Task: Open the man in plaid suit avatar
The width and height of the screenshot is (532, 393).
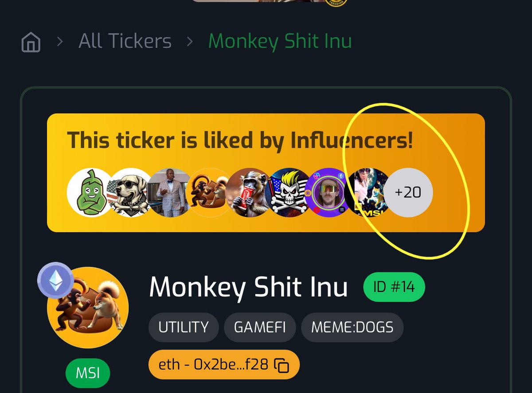Action: click(170, 192)
